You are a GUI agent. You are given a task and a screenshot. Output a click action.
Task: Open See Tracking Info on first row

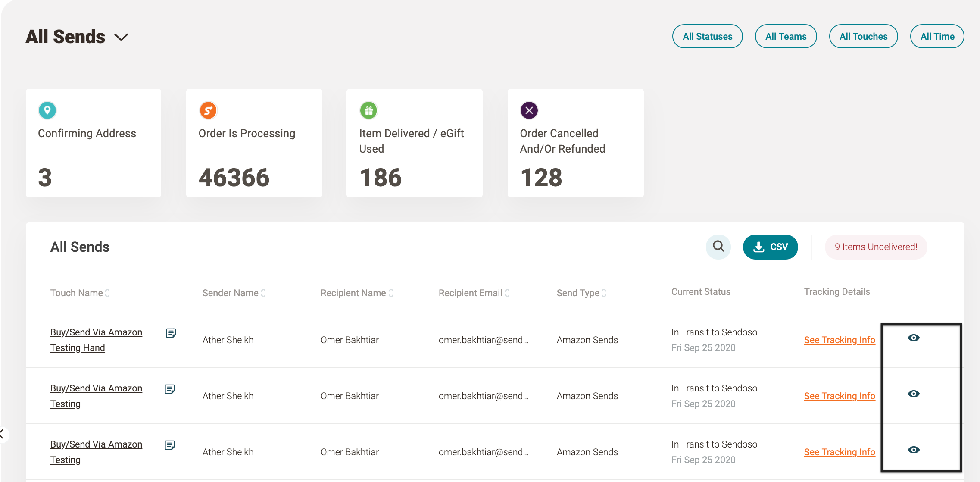tap(840, 340)
